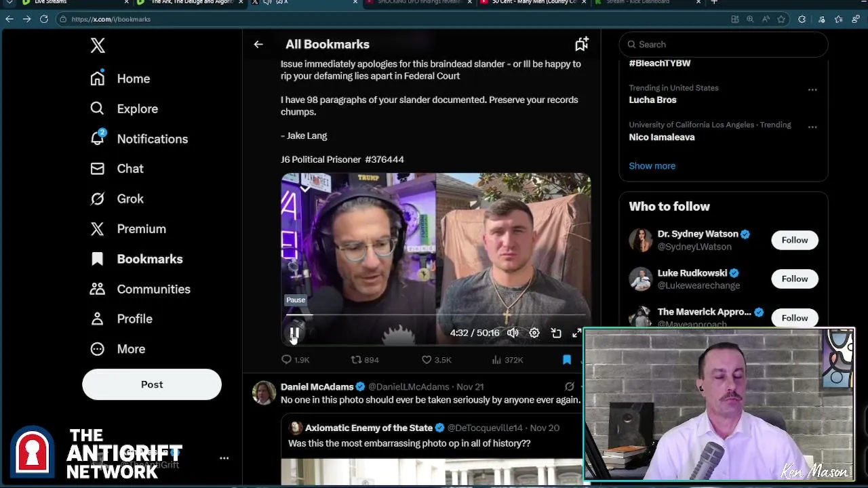Viewport: 868px width, 488px height.
Task: Go to Home in the sidebar
Action: pyautogui.click(x=120, y=79)
